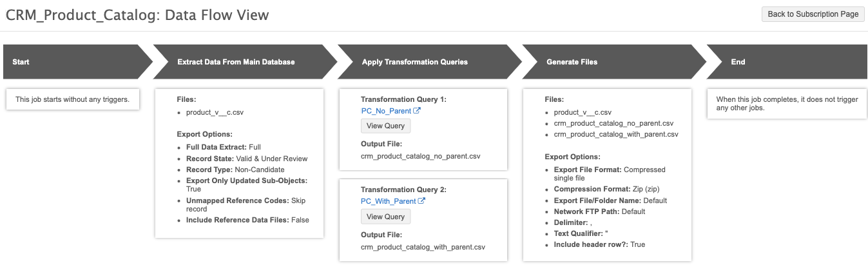View query for Transformation Query 2
Viewport: 868px width, 265px height.
click(385, 217)
